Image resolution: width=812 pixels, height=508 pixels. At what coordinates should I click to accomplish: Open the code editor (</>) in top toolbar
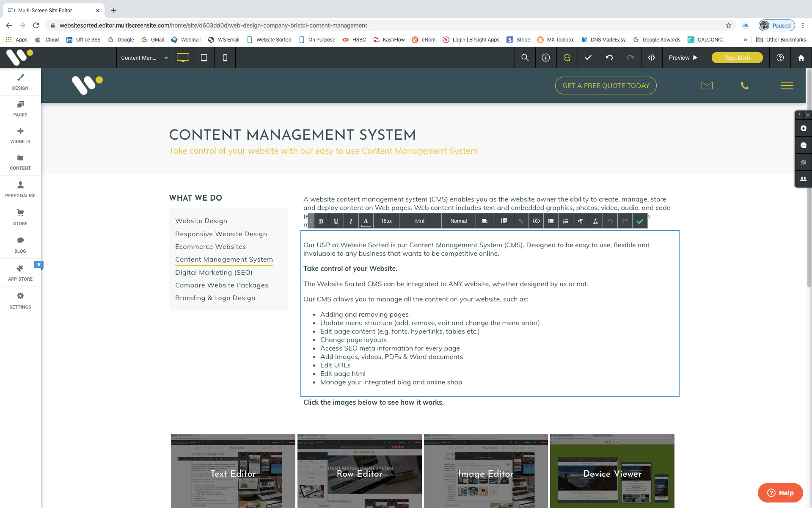click(651, 58)
